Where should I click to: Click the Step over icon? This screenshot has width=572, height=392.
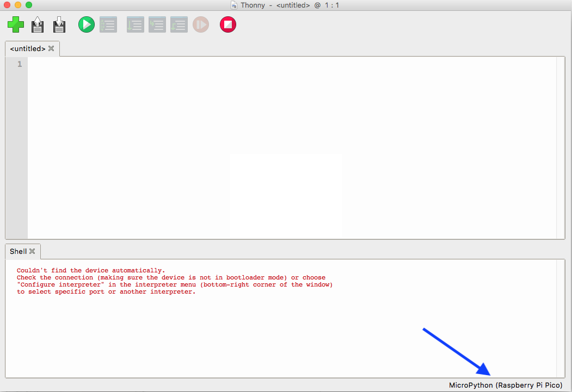[136, 25]
